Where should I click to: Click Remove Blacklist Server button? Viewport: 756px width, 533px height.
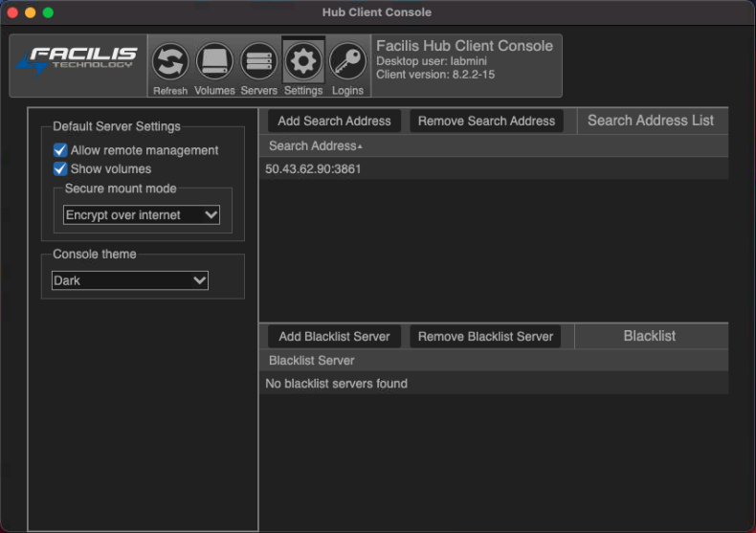click(485, 337)
